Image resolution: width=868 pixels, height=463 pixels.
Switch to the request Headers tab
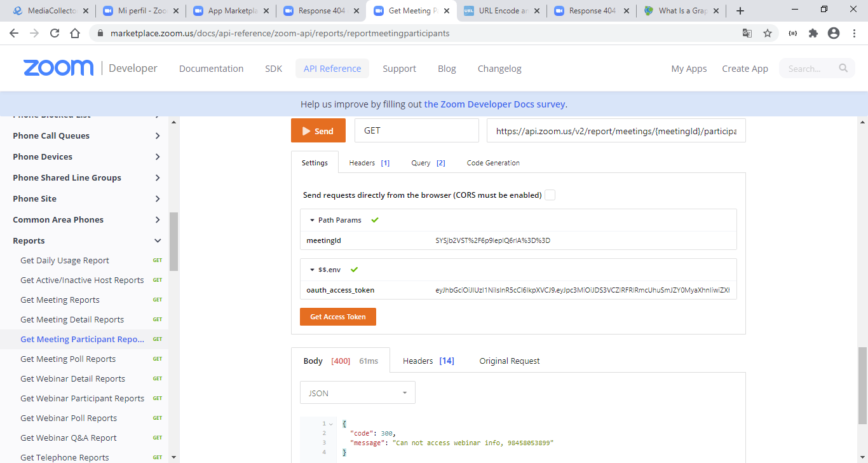click(369, 163)
